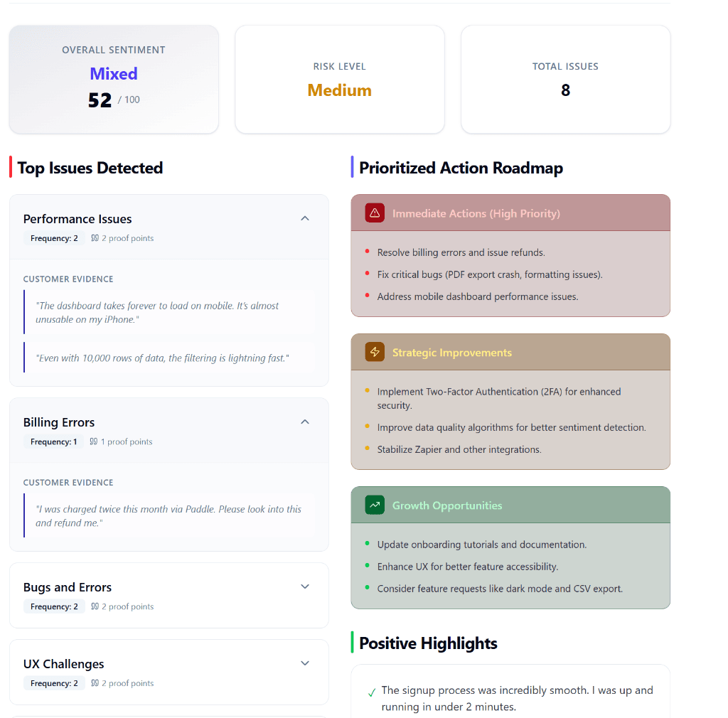Click the lightning bolt icon on Strategic Improvements

pos(374,352)
